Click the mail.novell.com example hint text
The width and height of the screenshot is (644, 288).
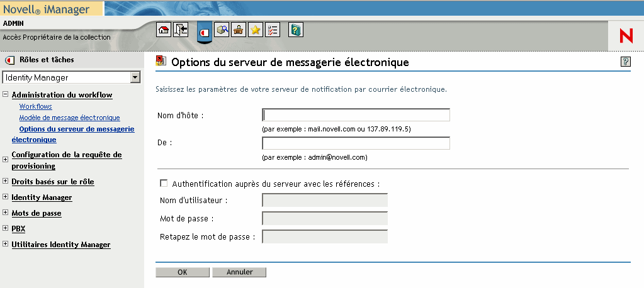[336, 129]
